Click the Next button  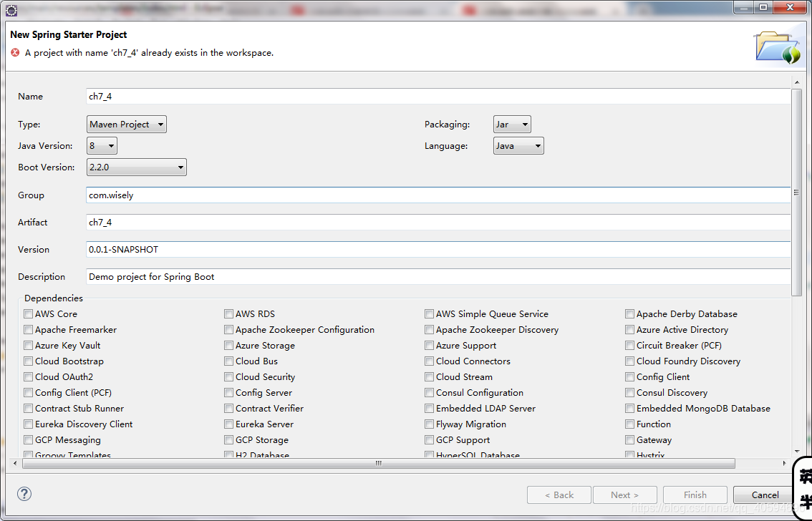624,495
